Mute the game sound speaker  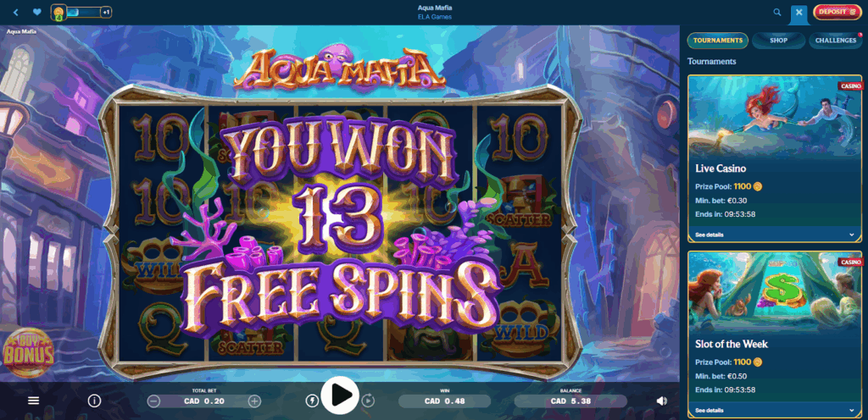pyautogui.click(x=661, y=401)
